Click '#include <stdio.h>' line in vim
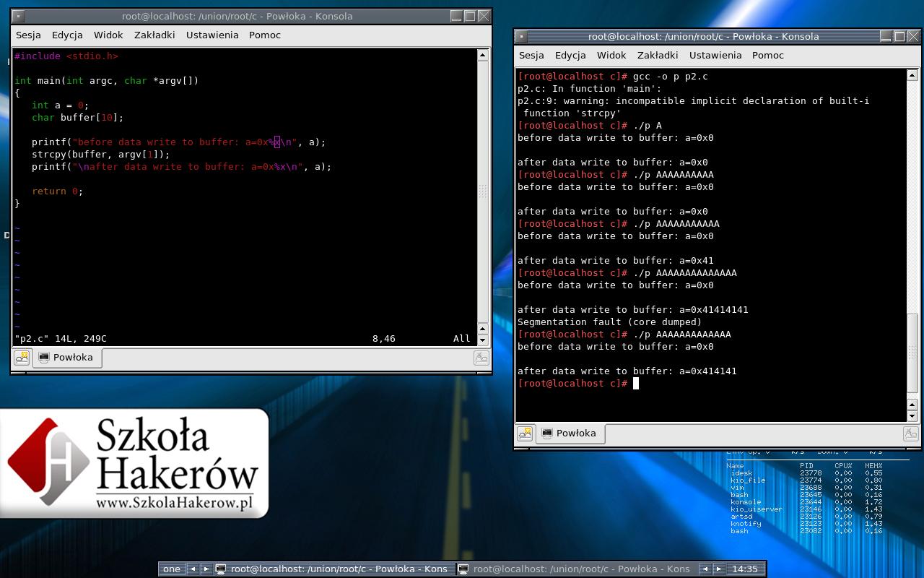924x578 pixels. tap(66, 56)
